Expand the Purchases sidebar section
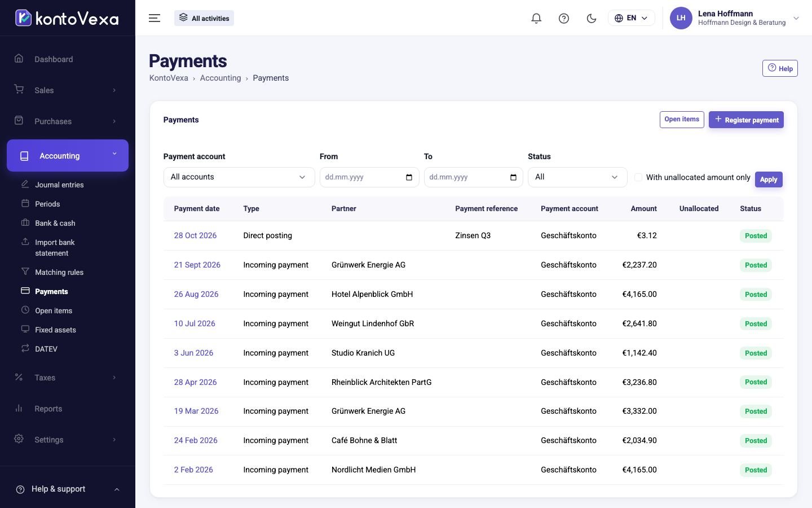Image resolution: width=812 pixels, height=508 pixels. (x=68, y=121)
